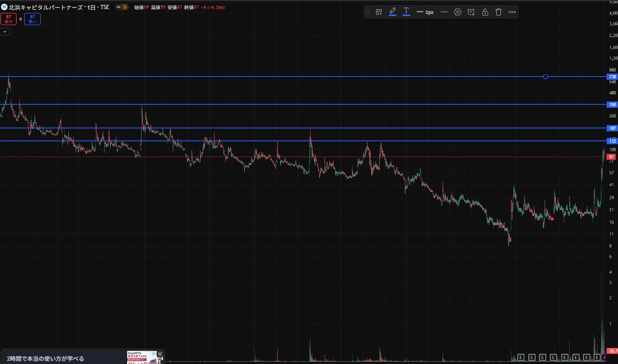
Task: Click the 738 price label
Action: 612,77
